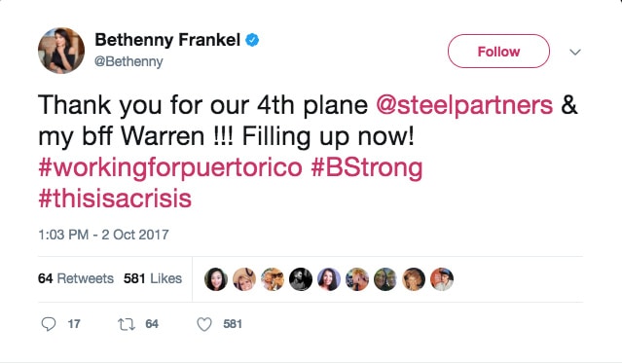The image size is (622, 364).
Task: Open the #workingforpuertorico hashtag
Action: tap(170, 167)
